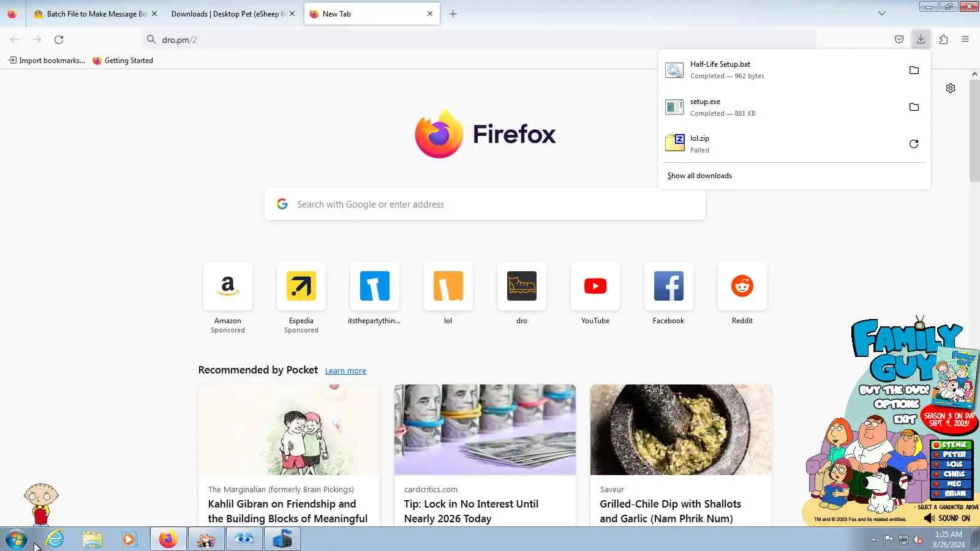Open muted volume tray icon
Viewport: 980px width, 551px height.
pos(918,539)
